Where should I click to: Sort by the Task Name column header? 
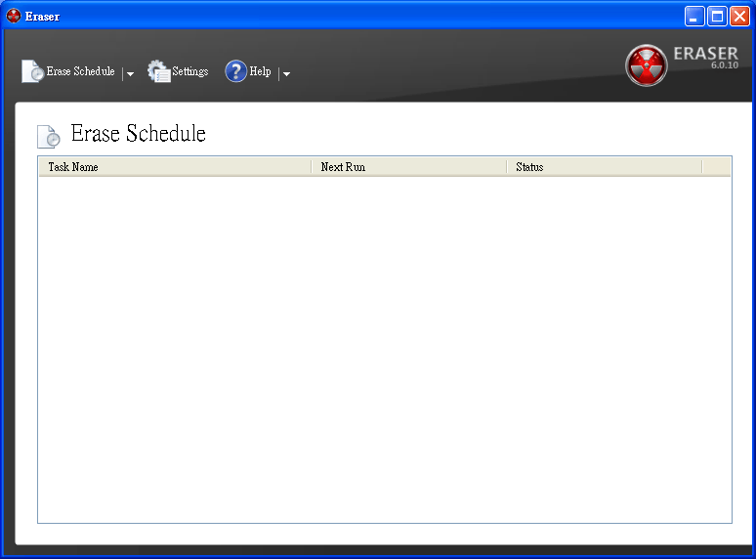click(x=174, y=167)
